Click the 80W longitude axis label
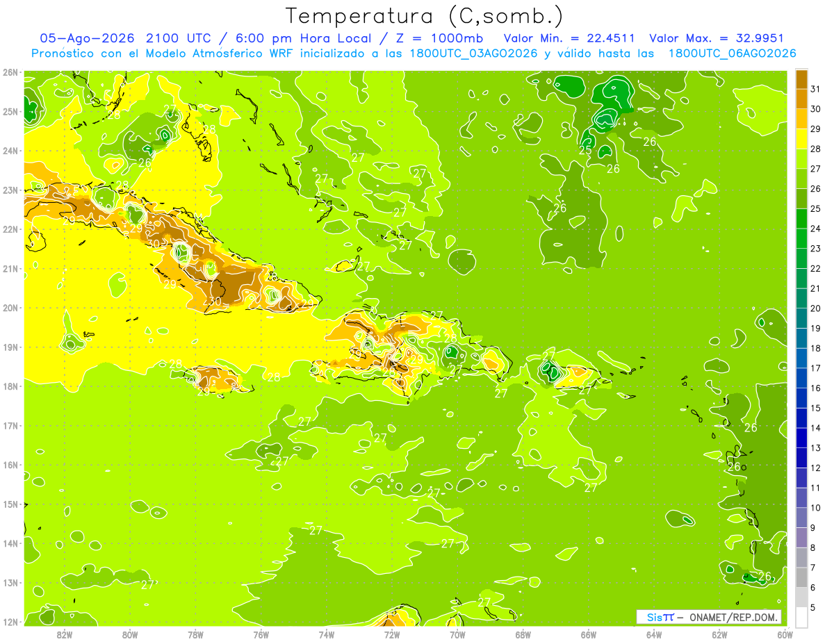 click(x=130, y=634)
